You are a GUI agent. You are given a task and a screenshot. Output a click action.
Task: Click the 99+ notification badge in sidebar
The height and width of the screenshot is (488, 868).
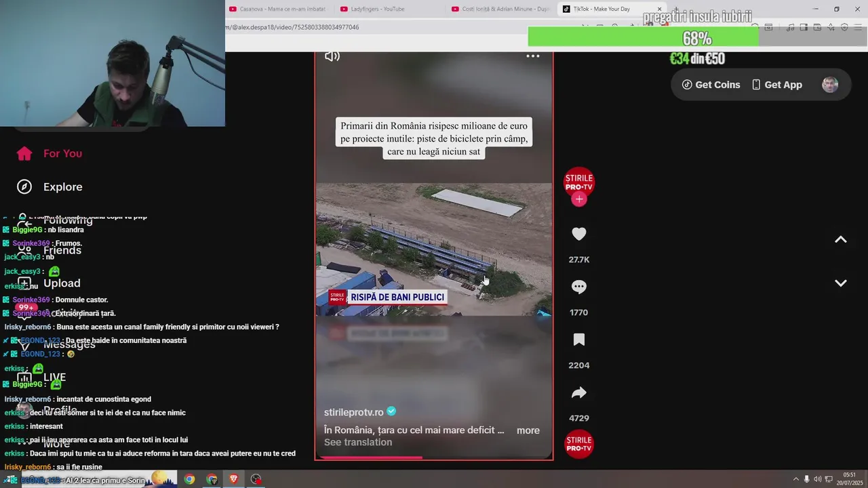[26, 308]
